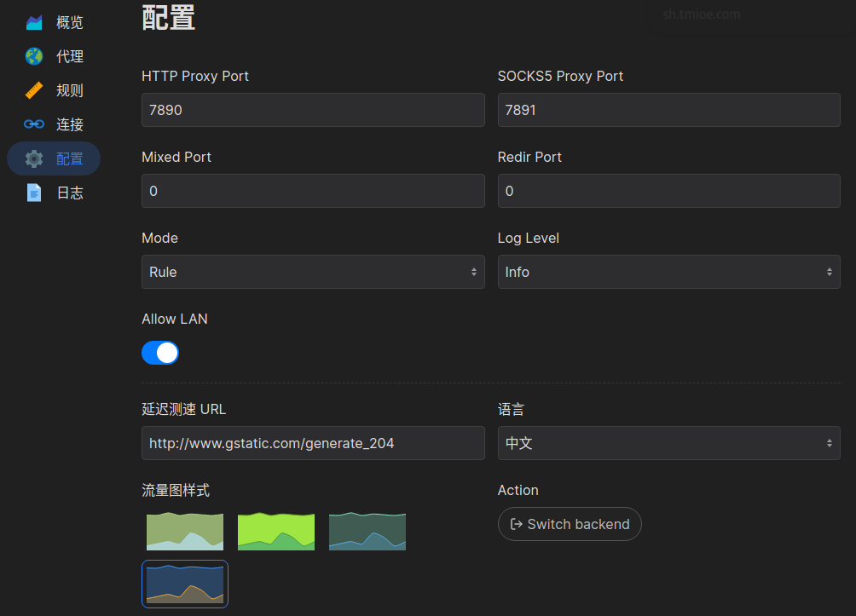Click the HTTP Proxy Port input field

click(313, 109)
